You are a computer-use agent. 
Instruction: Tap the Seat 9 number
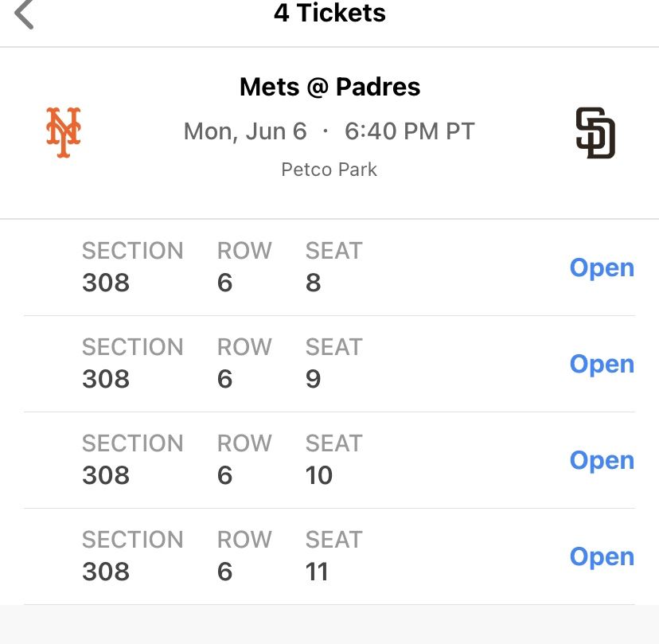point(314,379)
